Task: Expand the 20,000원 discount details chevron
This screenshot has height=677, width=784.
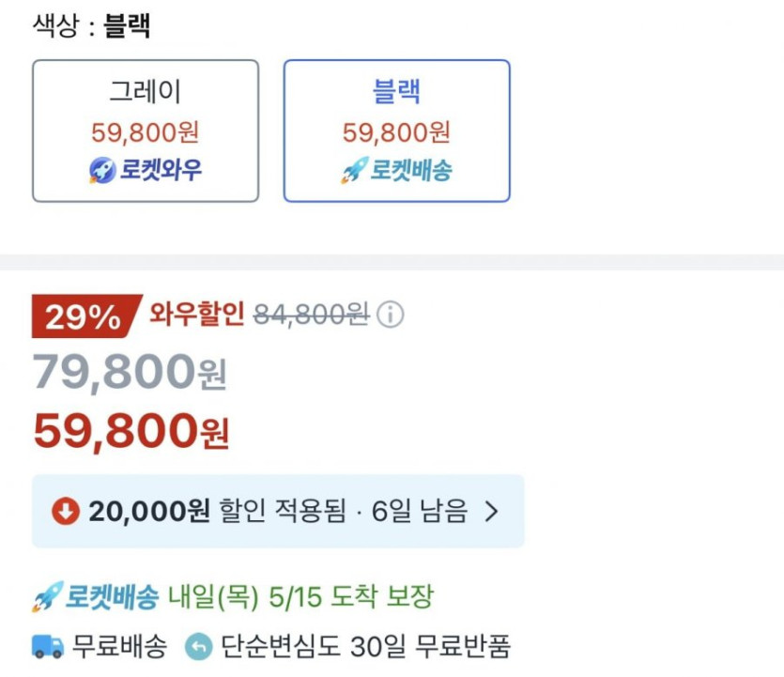Action: [x=491, y=512]
